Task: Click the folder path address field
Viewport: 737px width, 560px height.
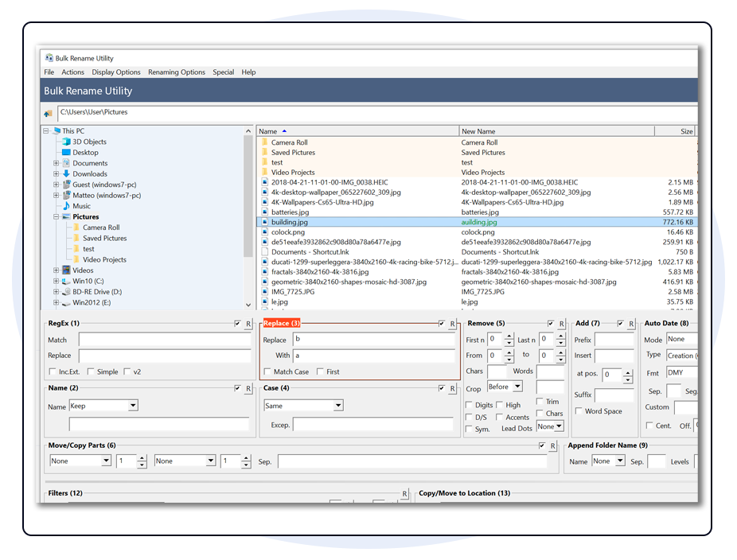Action: pyautogui.click(x=377, y=113)
